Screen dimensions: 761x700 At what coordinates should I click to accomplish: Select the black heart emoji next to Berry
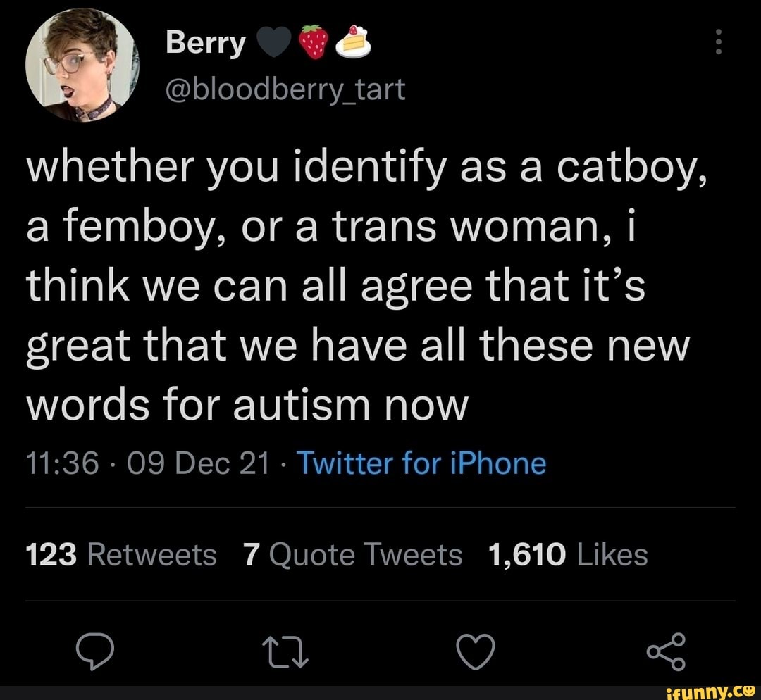273,41
